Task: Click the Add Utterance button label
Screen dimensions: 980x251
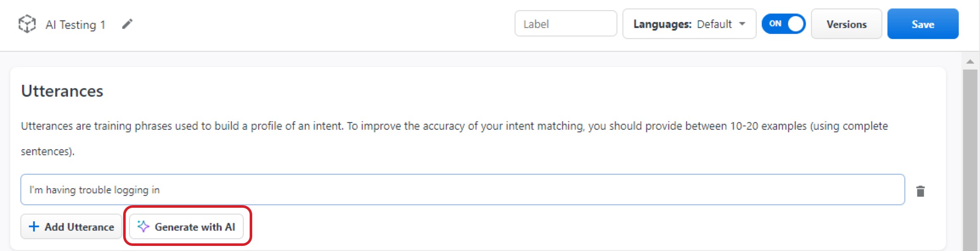Action: pyautogui.click(x=79, y=227)
